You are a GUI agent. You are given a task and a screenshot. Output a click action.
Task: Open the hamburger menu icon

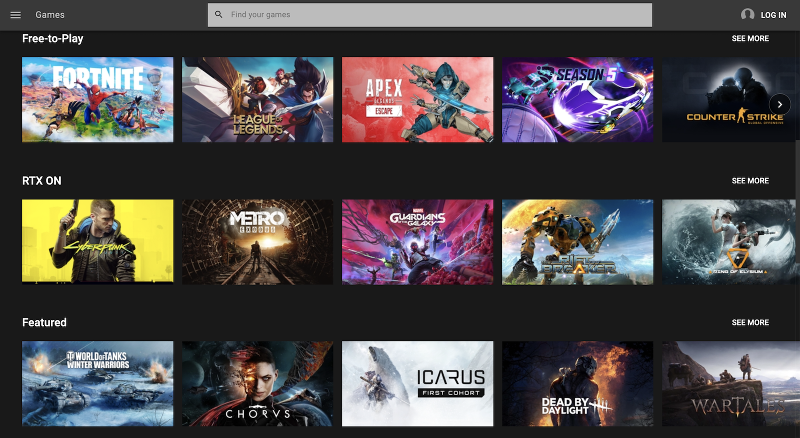click(15, 15)
